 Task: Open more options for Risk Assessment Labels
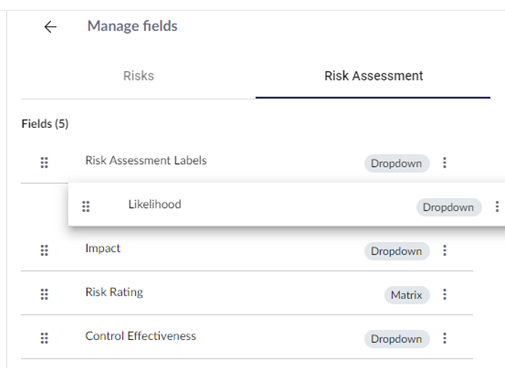tap(445, 163)
